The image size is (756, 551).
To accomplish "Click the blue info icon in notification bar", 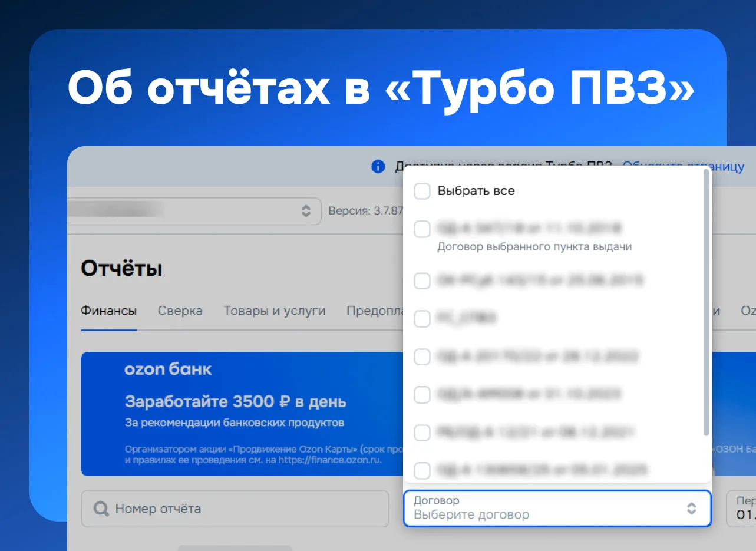I will pos(378,167).
